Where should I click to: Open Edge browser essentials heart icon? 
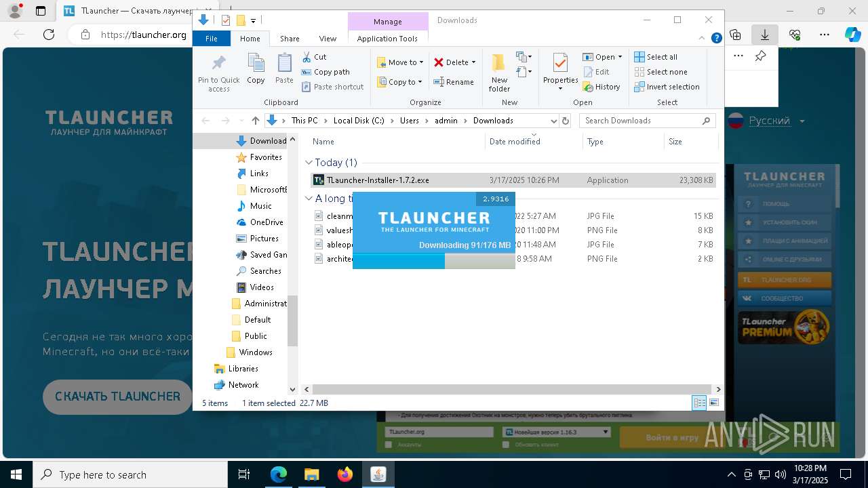coord(794,34)
